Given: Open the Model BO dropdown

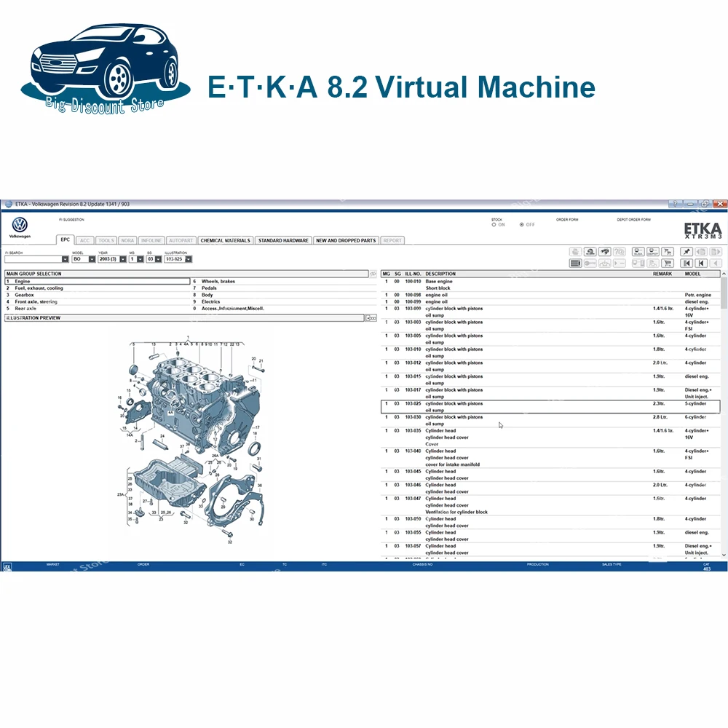Looking at the screenshot, I should pyautogui.click(x=92, y=259).
